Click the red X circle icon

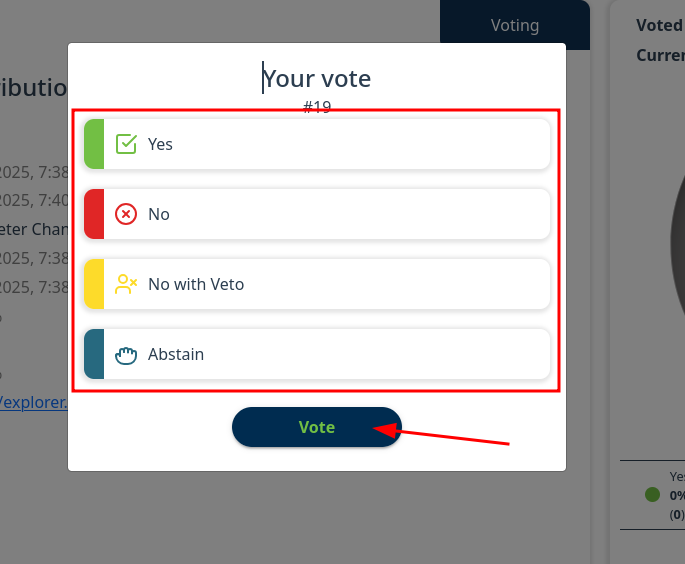click(x=126, y=214)
